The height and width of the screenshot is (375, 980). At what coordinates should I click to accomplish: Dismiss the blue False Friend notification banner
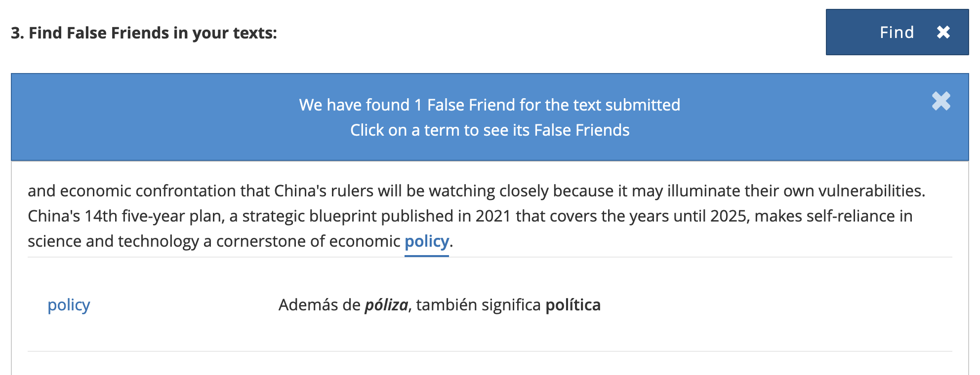(x=941, y=101)
